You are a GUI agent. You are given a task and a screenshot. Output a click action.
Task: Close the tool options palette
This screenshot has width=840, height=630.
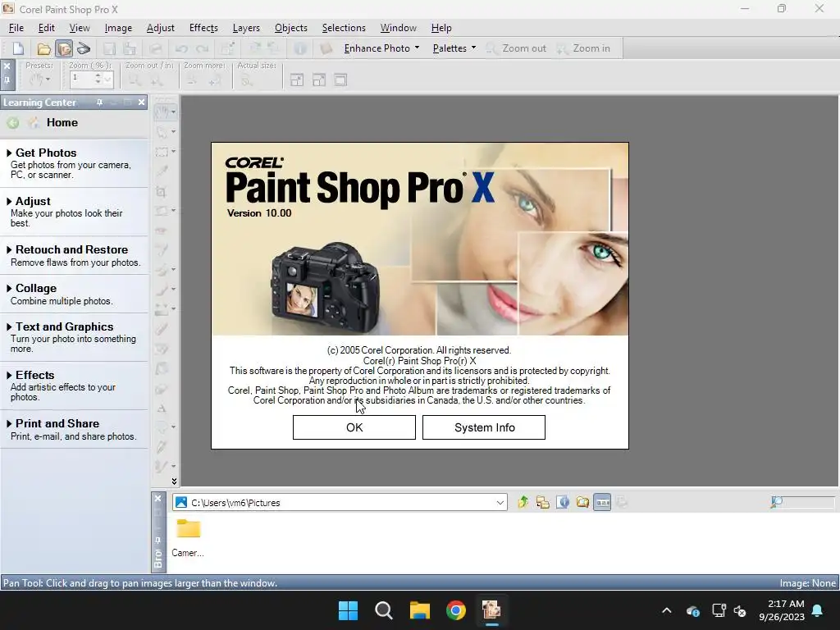pyautogui.click(x=7, y=66)
